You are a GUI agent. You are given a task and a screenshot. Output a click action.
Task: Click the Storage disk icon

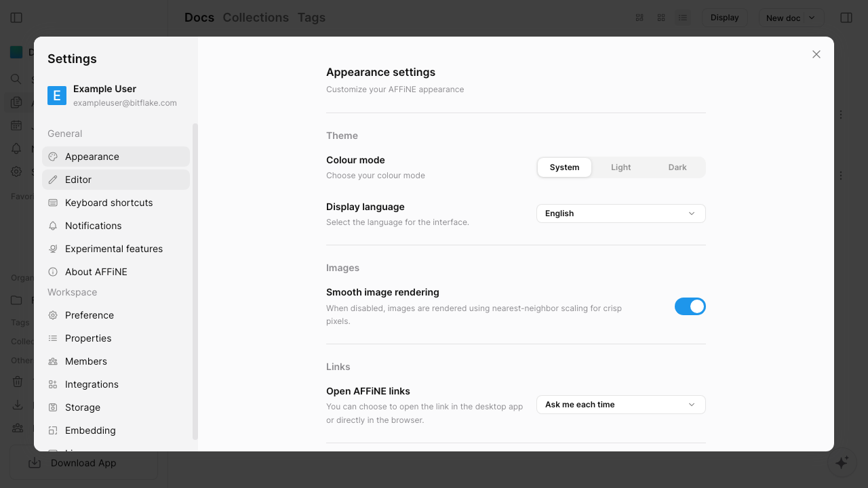(x=53, y=407)
